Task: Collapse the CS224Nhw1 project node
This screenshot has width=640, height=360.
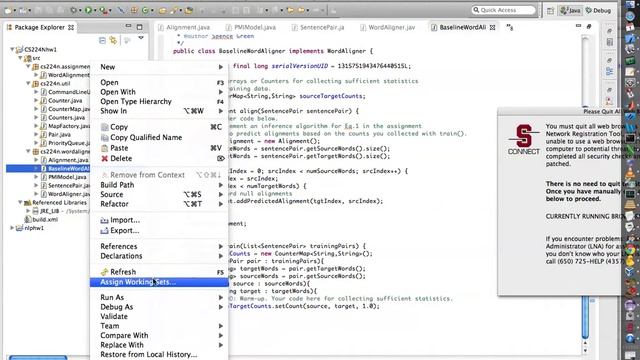Action: [x=12, y=49]
